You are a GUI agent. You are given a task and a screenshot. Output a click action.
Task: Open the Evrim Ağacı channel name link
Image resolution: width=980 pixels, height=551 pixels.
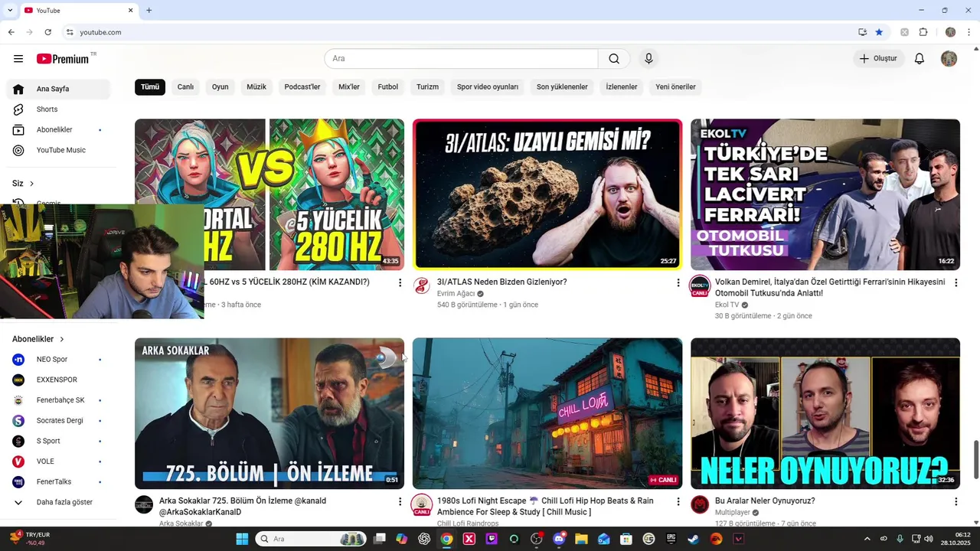pyautogui.click(x=456, y=294)
